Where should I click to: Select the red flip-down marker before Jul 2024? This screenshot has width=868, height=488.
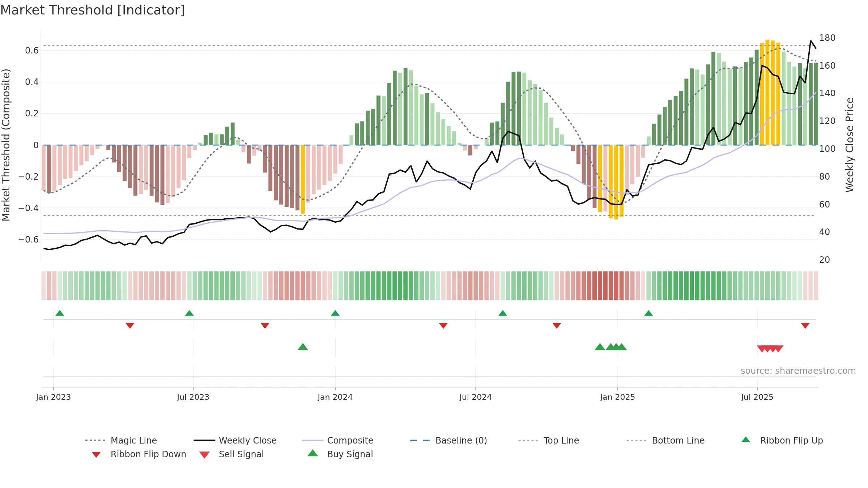(443, 326)
